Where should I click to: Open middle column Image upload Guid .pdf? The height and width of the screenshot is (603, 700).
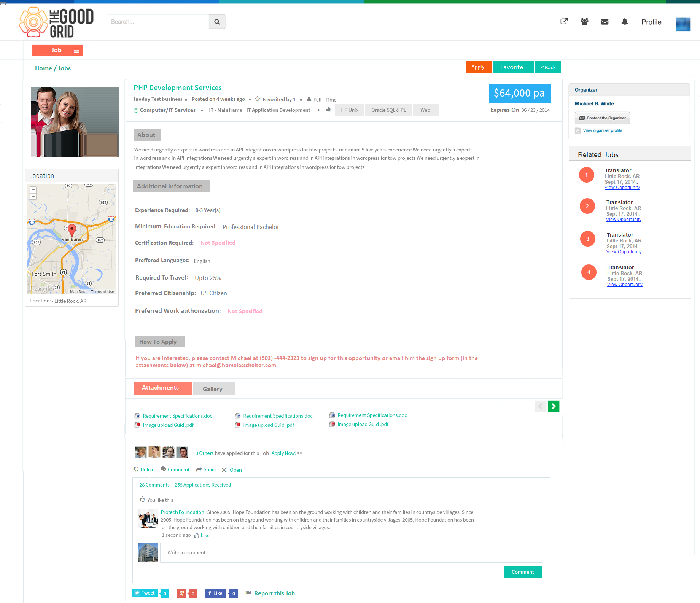point(269,425)
